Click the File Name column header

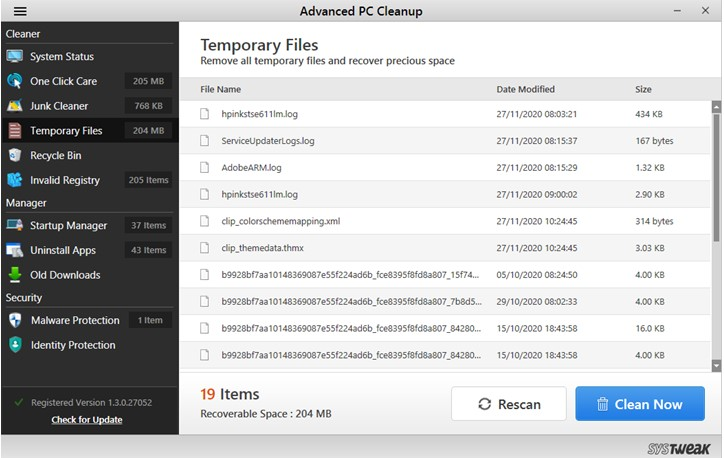click(220, 90)
